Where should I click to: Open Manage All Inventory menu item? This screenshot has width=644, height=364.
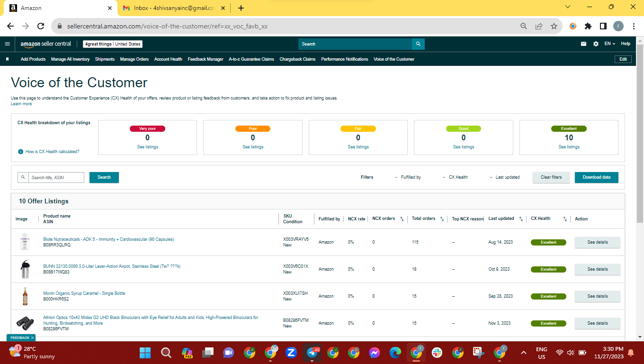pos(70,59)
